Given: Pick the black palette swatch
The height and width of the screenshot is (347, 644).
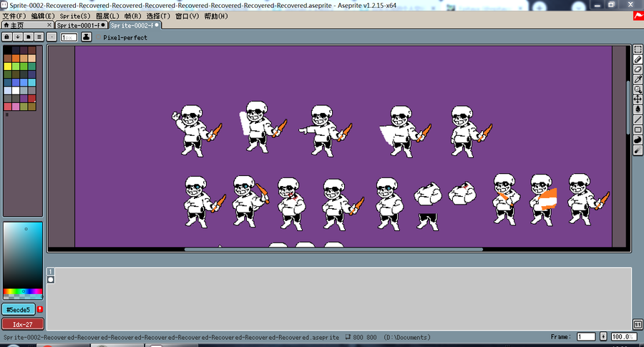Looking at the screenshot, I should point(7,50).
